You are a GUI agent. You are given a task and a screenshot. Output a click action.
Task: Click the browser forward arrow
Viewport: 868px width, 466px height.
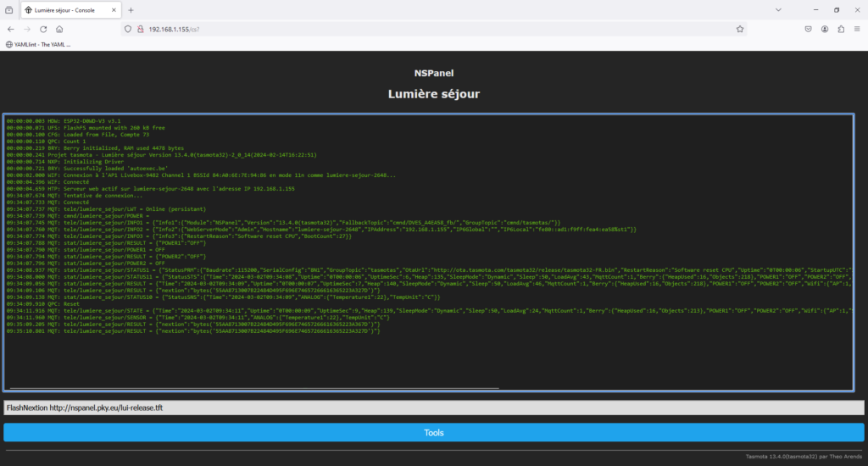tap(27, 30)
